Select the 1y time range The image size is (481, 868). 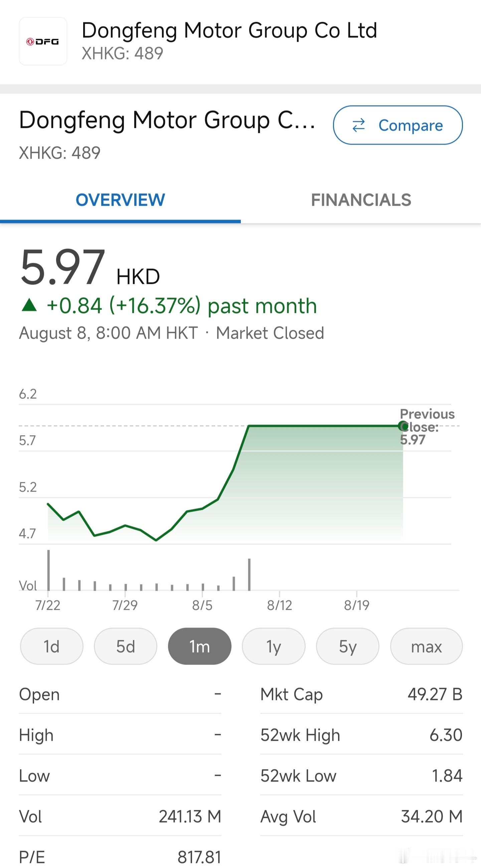(274, 646)
